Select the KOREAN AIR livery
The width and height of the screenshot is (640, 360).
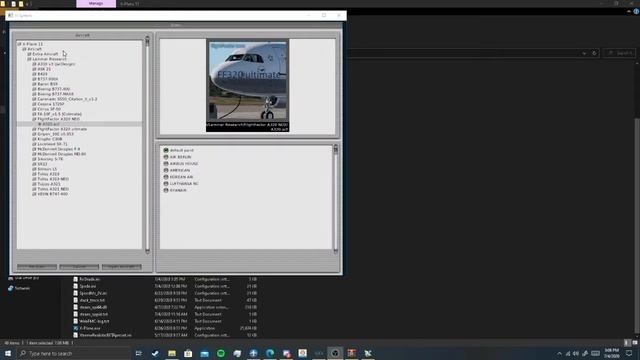pyautogui.click(x=178, y=177)
